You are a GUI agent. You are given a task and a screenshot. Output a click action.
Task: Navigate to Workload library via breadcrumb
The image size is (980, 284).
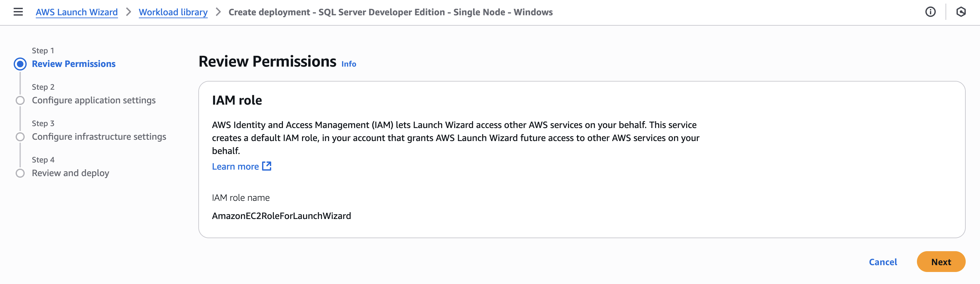point(173,12)
